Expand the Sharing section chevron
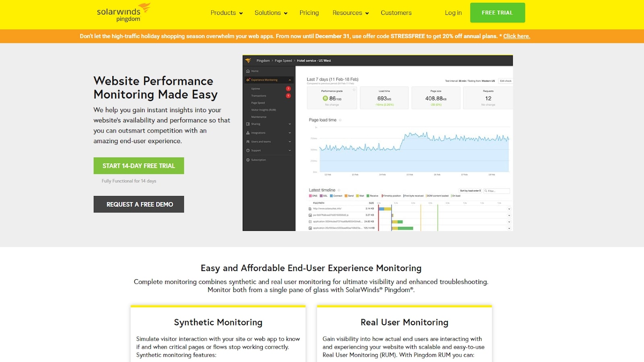The width and height of the screenshot is (644, 362). (290, 124)
